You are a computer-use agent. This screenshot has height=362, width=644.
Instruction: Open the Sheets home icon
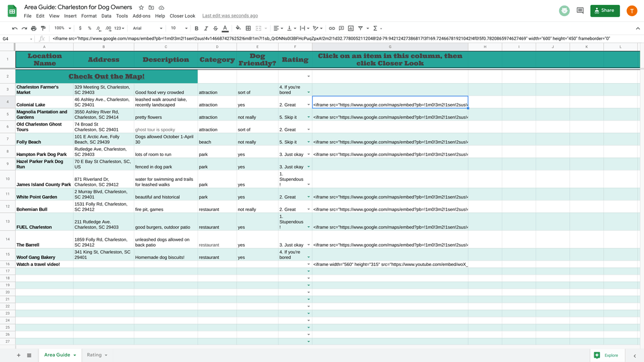12,11
